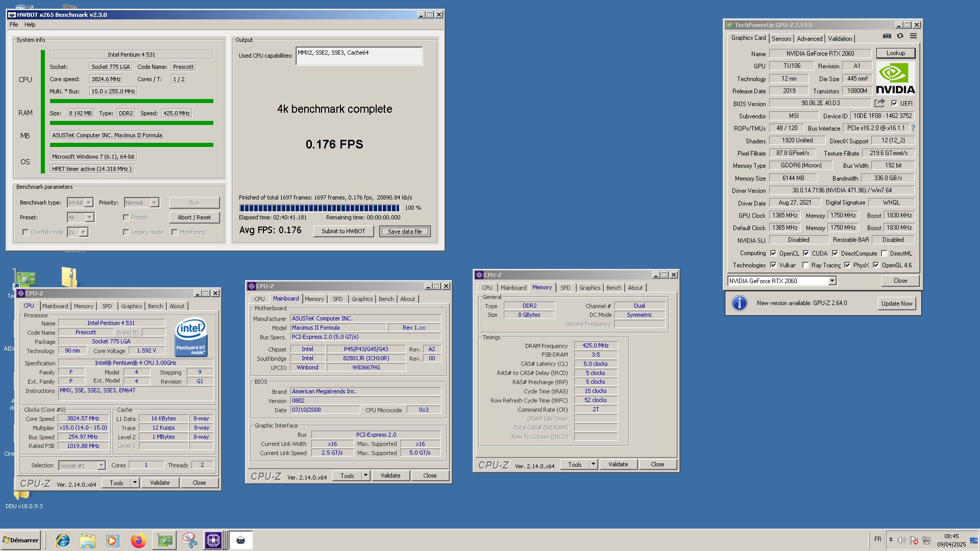Image resolution: width=980 pixels, height=551 pixels.
Task: Open SPD tab in CPU-Z Memory window
Action: (566, 288)
